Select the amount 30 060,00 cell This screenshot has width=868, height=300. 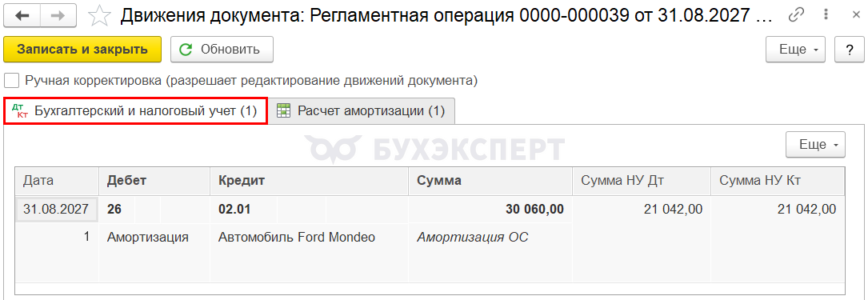click(490, 210)
